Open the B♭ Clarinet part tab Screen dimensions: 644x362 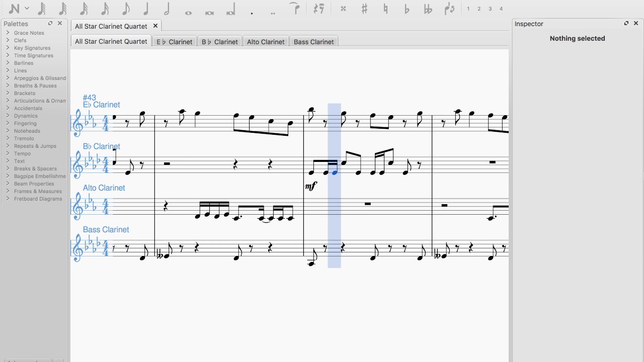[x=220, y=42]
